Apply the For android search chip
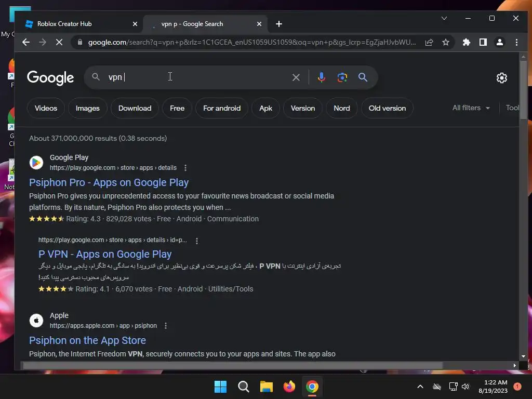The image size is (532, 399). pos(222,108)
